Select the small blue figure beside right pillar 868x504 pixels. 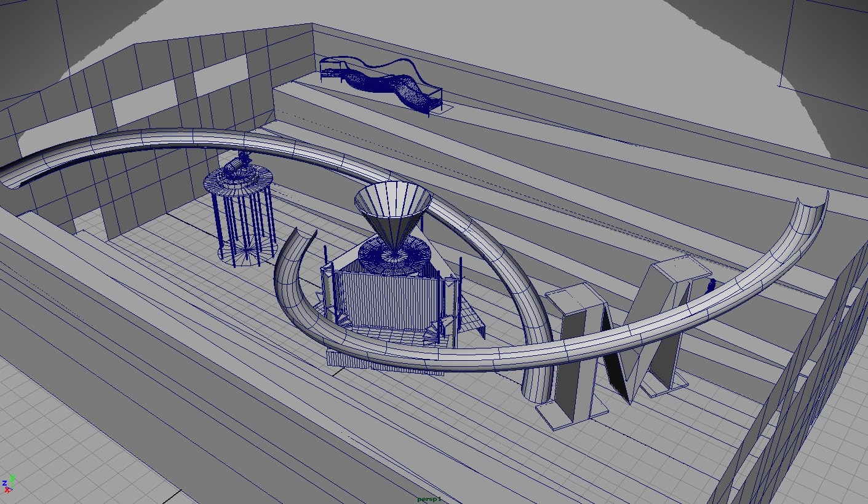coord(712,286)
